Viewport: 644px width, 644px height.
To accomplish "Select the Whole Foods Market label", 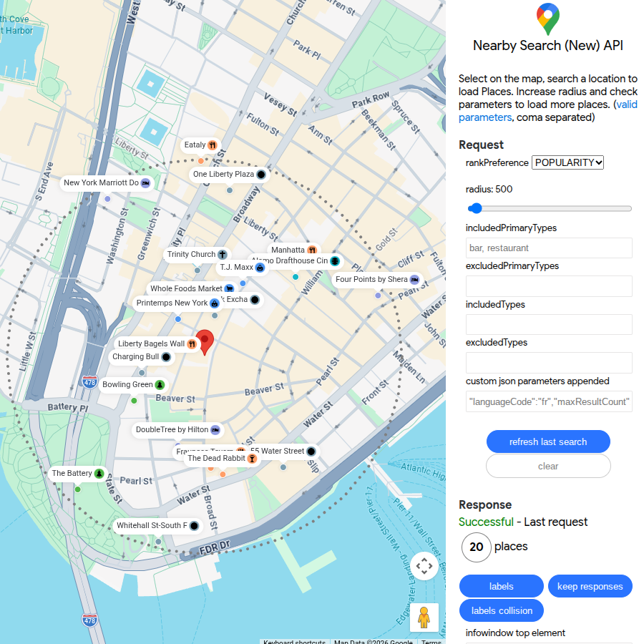I will point(192,288).
